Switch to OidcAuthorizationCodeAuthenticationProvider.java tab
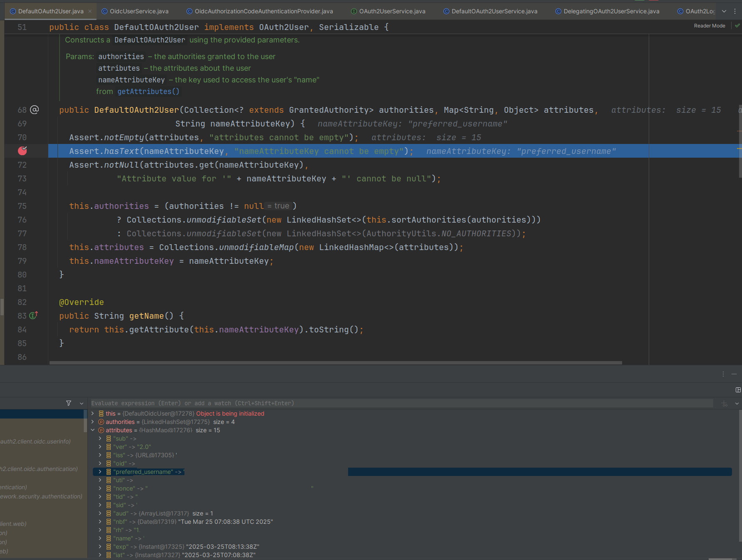Viewport: 742px width, 560px height. (260, 11)
